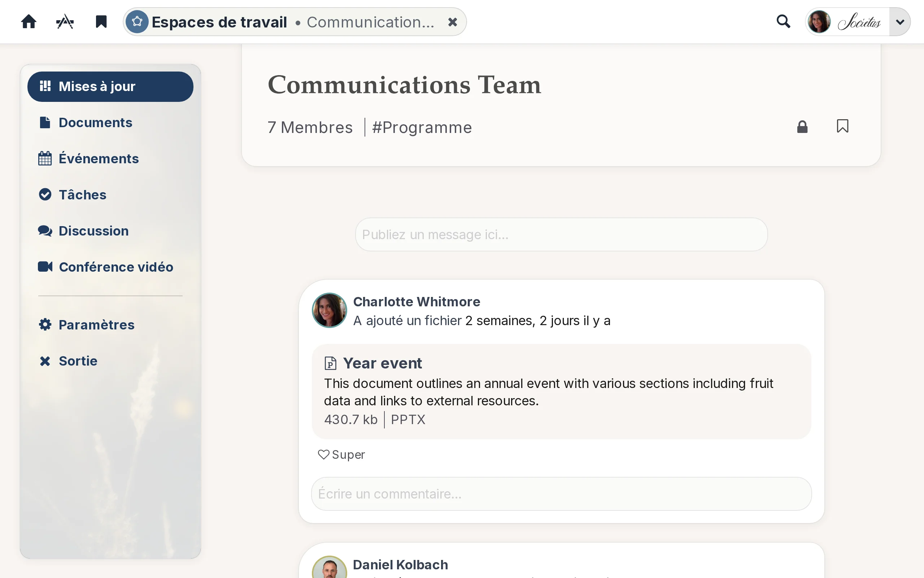Click the Espaces de travail workspace badge icon

pyautogui.click(x=137, y=22)
